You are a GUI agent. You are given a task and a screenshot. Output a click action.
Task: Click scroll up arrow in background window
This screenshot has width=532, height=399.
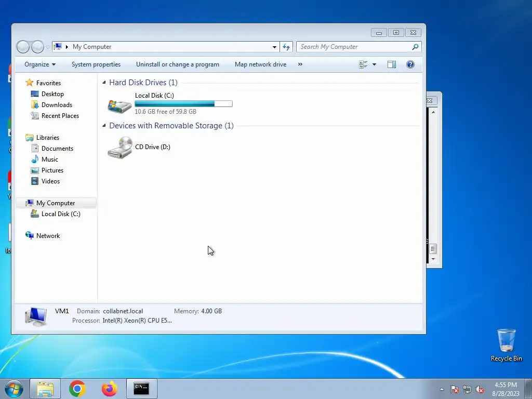[x=433, y=112]
